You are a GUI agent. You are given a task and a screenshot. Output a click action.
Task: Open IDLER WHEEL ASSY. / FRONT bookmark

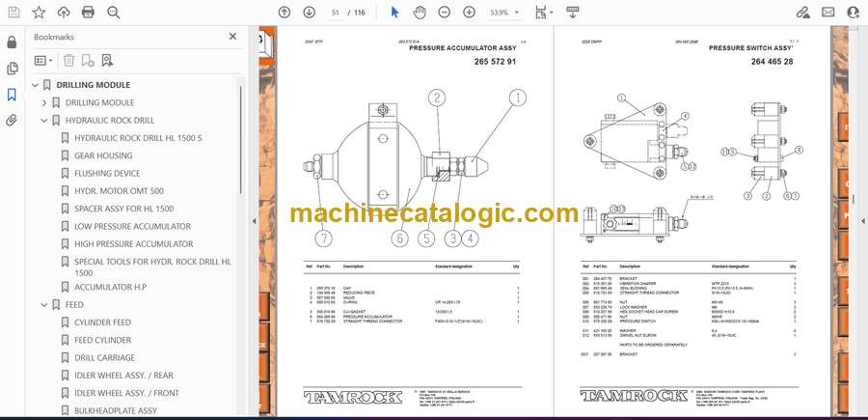(x=126, y=393)
